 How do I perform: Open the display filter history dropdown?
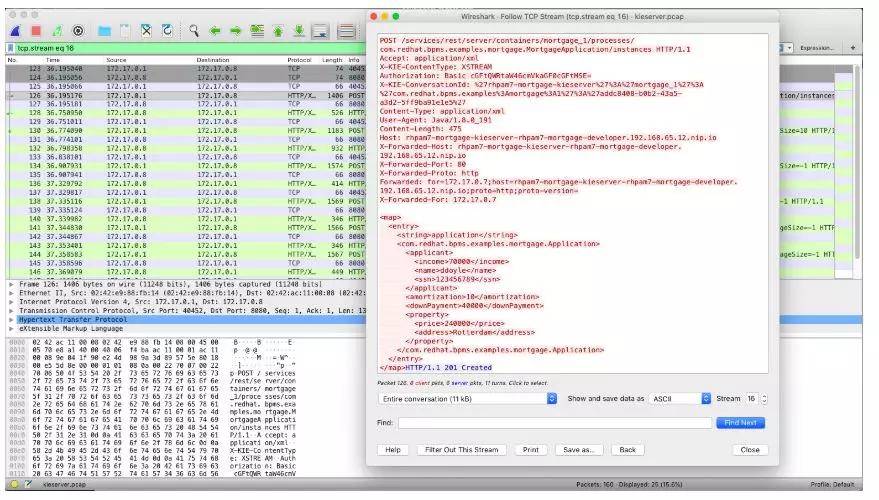(x=789, y=48)
